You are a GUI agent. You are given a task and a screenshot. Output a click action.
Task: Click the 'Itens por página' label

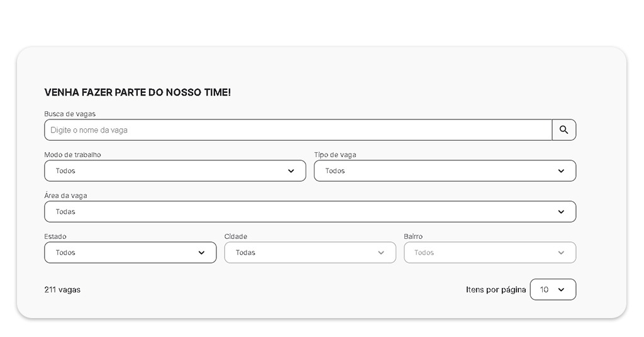point(496,290)
